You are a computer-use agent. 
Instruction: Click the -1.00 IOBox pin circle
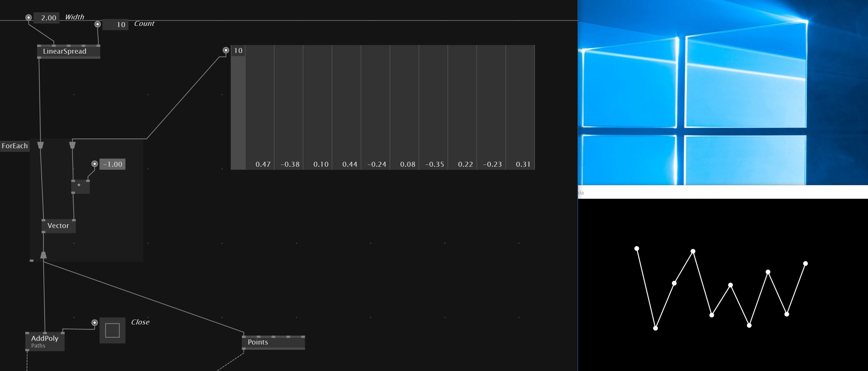(x=95, y=164)
